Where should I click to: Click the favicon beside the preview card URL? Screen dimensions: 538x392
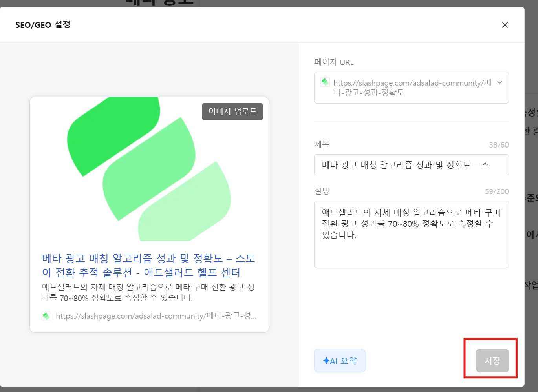pos(46,316)
